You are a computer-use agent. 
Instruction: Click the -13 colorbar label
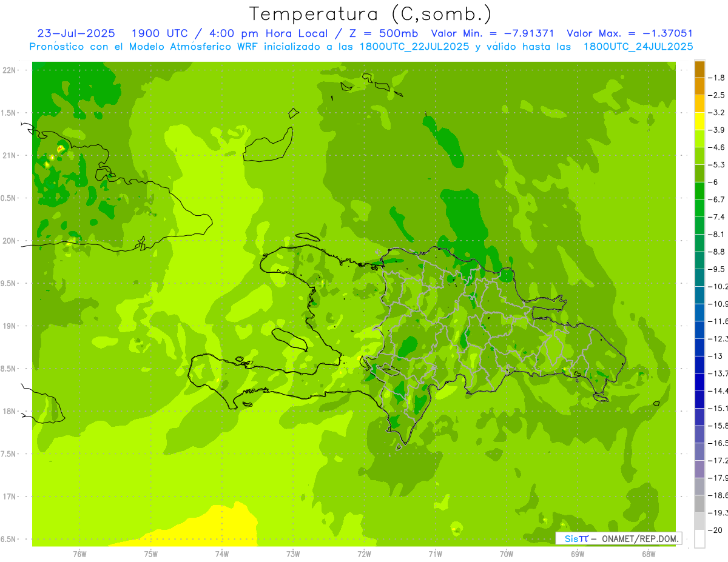716,356
